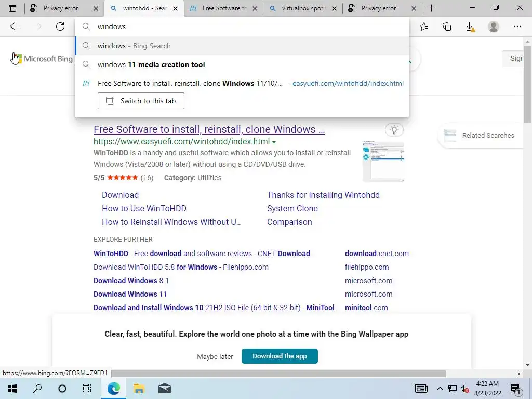
Task: Open How to Reinstall Windows Without U... link
Action: point(171,222)
